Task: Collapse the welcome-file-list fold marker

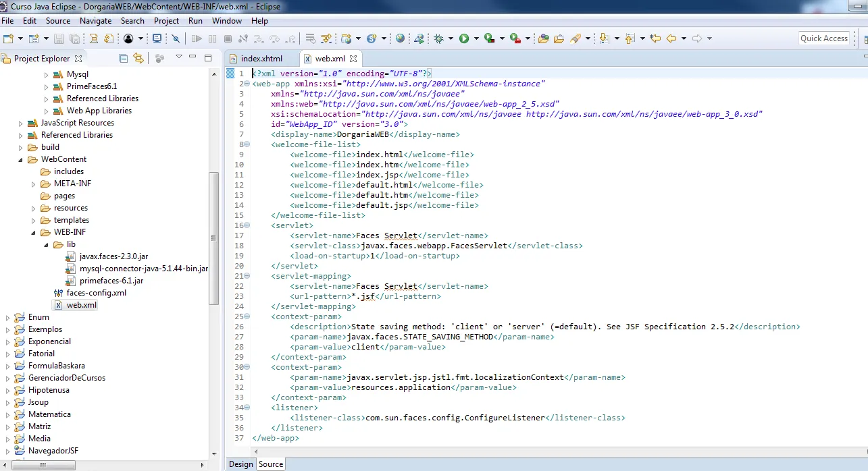Action: click(247, 144)
